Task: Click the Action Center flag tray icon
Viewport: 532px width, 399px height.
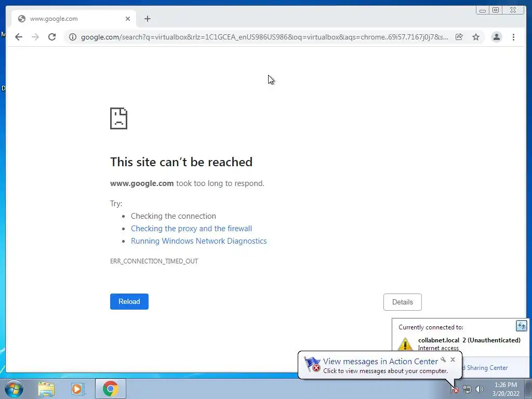Action: point(455,390)
